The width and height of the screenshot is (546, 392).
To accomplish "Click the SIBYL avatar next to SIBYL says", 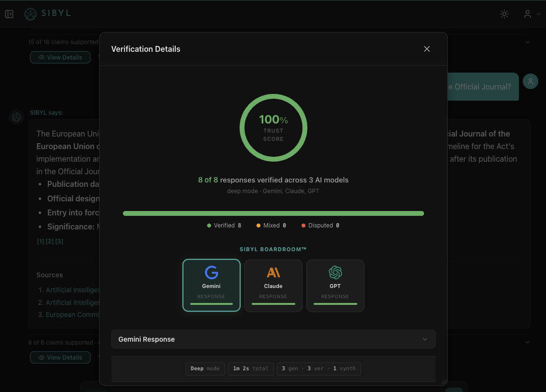I will pos(16,117).
